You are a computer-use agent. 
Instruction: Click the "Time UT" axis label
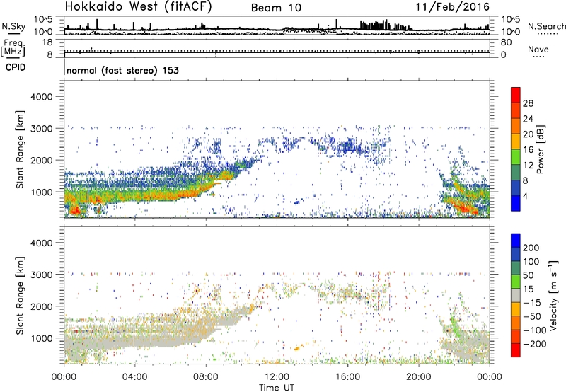click(x=277, y=388)
